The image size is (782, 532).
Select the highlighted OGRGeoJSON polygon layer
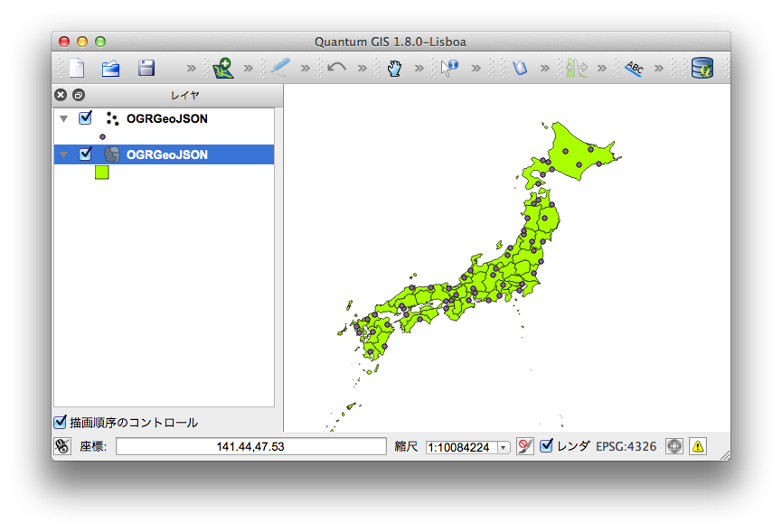(167, 154)
